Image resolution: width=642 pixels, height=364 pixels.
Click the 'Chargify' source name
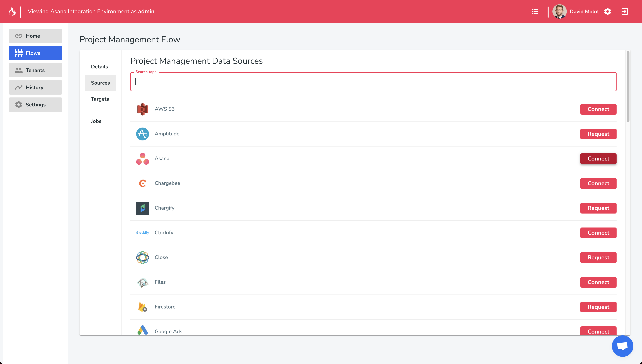click(164, 208)
